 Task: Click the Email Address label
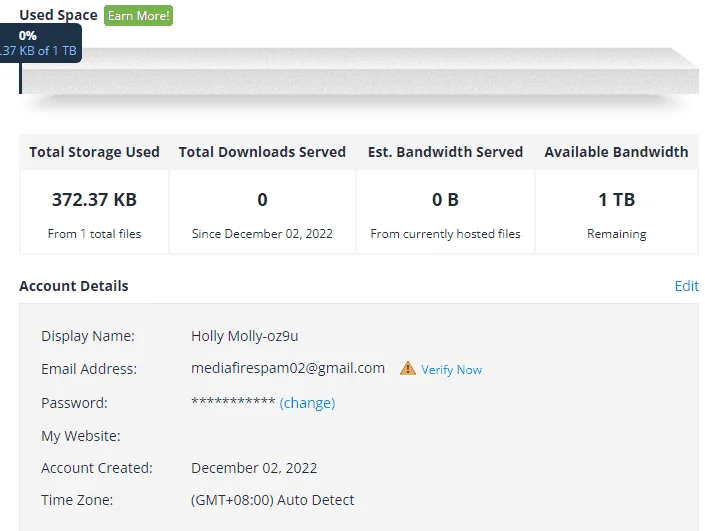89,369
